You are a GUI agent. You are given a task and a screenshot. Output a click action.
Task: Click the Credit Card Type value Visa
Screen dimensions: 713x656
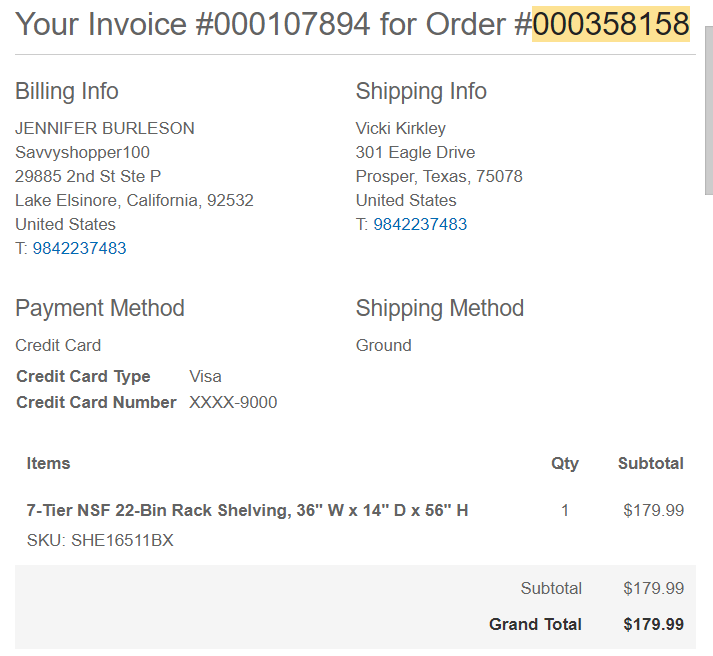coord(205,376)
